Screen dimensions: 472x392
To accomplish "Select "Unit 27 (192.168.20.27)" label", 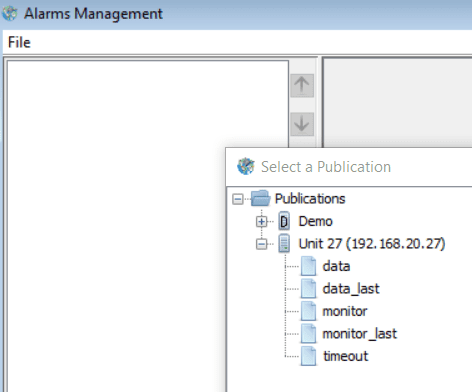I will point(372,244).
